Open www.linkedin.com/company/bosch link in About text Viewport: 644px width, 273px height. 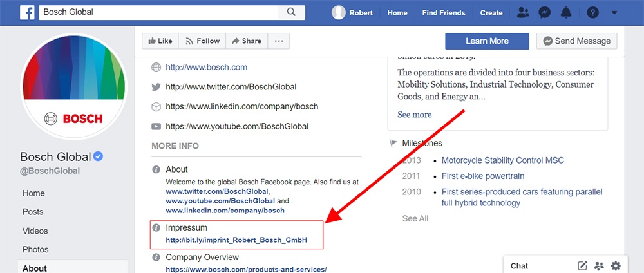[x=225, y=211]
